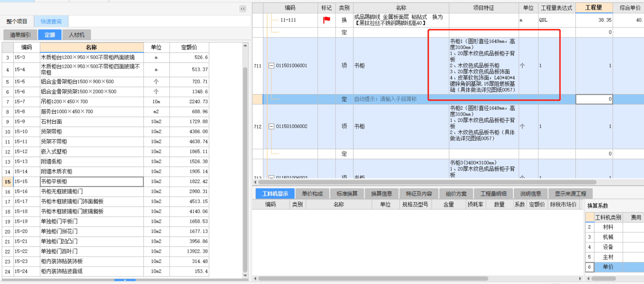Click the 名称 header in quota list
Image resolution: width=644 pixels, height=284 pixels.
click(92, 47)
